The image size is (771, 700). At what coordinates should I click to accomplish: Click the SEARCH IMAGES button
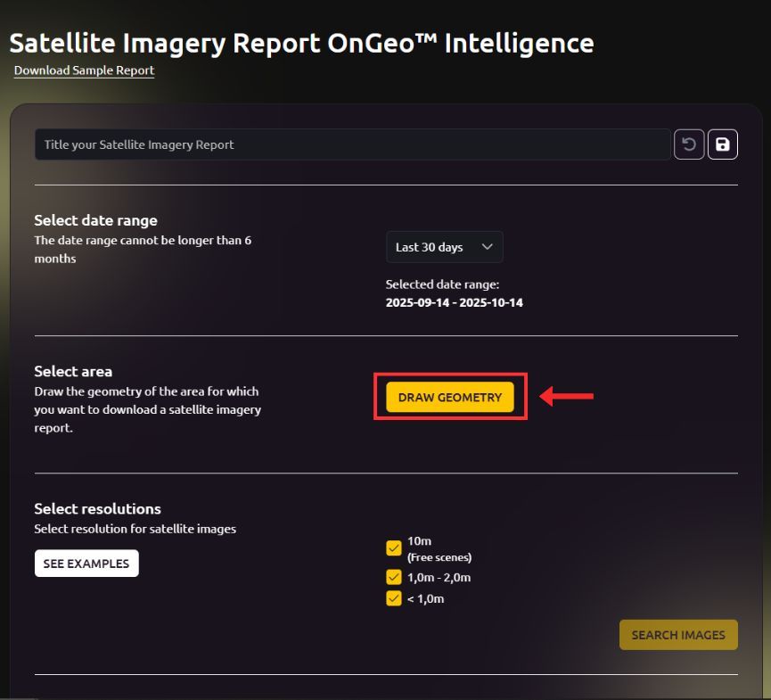tap(678, 635)
